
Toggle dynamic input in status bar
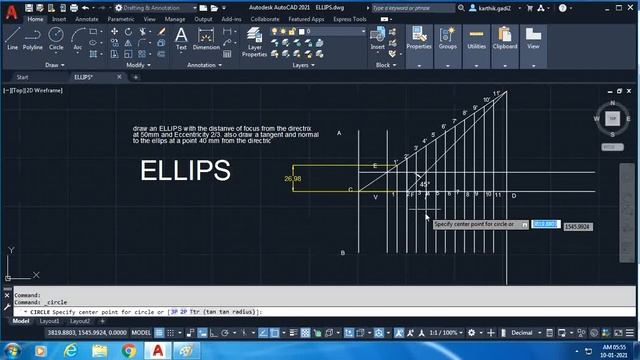(x=202, y=333)
